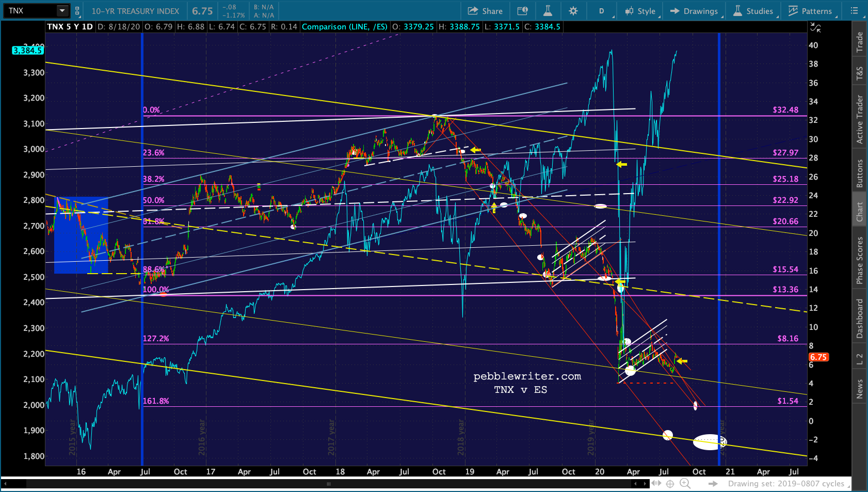Click the -1.17% percent change value
This screenshot has width=868, height=492.
234,15
